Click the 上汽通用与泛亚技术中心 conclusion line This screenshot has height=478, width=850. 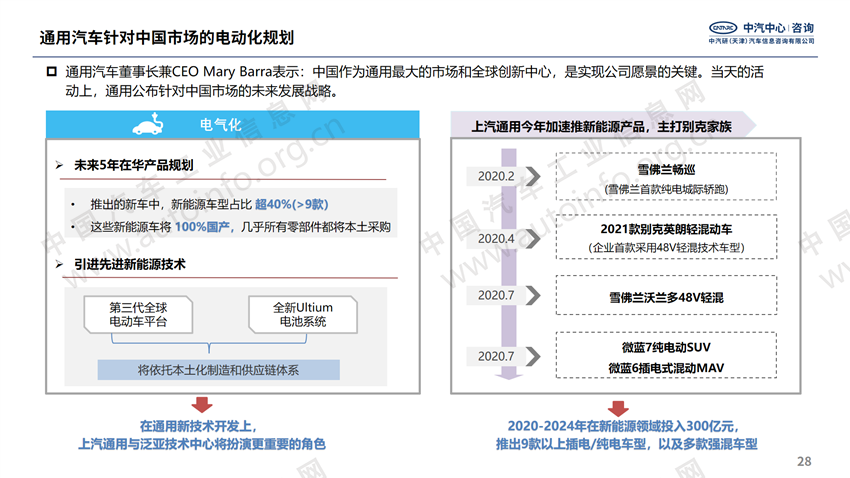[x=202, y=444]
